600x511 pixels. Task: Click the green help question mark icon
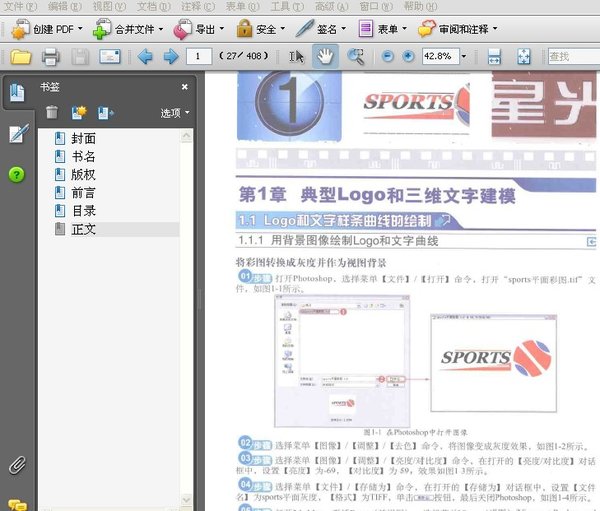(16, 175)
